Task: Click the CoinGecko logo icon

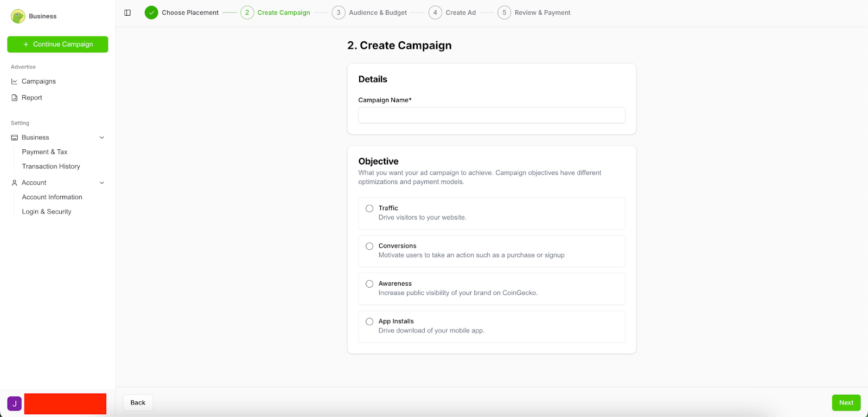Action: pos(18,16)
